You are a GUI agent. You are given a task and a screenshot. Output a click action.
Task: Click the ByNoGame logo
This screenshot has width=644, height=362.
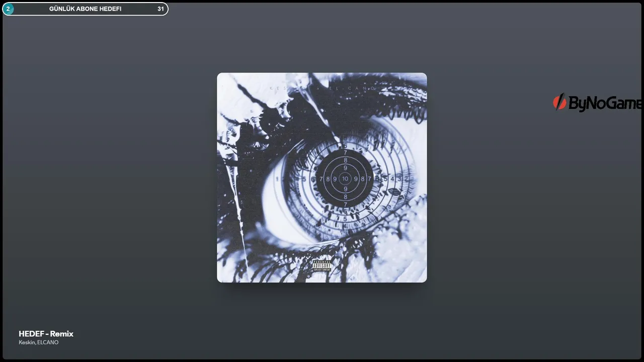598,103
